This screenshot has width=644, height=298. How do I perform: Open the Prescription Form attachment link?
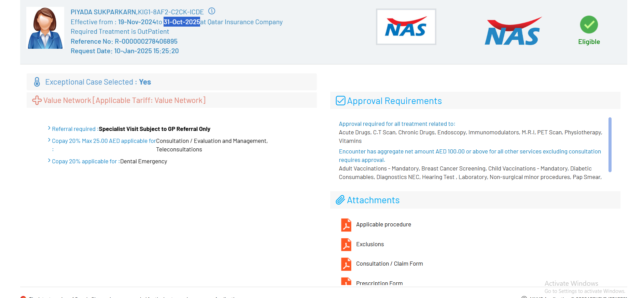[379, 283]
